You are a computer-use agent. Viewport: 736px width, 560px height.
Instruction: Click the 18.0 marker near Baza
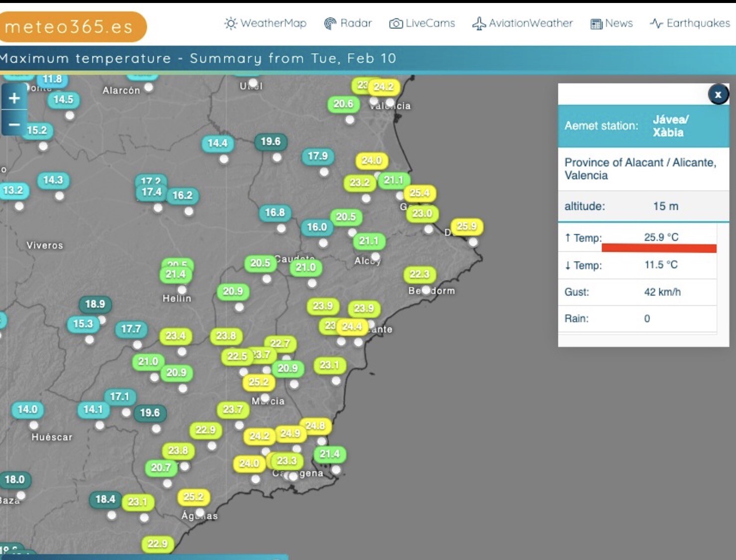(14, 479)
